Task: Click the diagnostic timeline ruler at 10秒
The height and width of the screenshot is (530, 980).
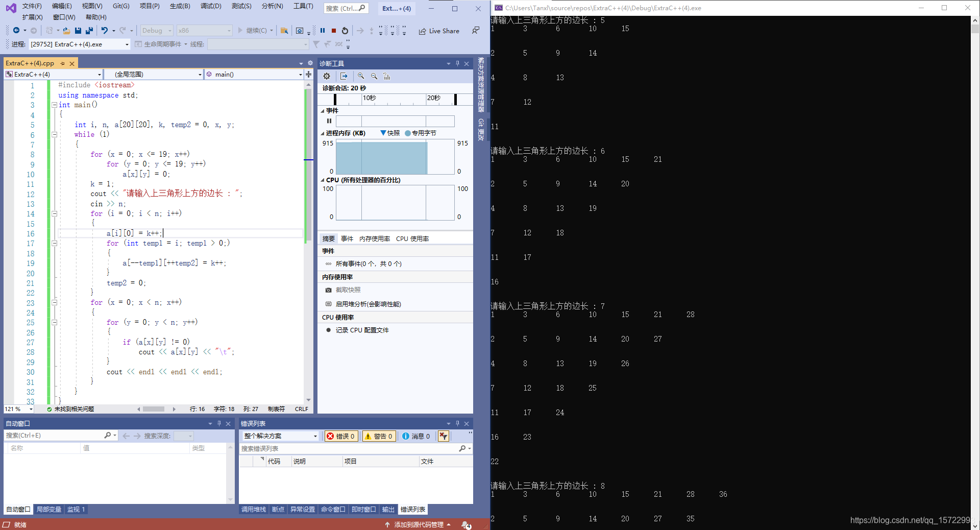Action: [x=370, y=98]
